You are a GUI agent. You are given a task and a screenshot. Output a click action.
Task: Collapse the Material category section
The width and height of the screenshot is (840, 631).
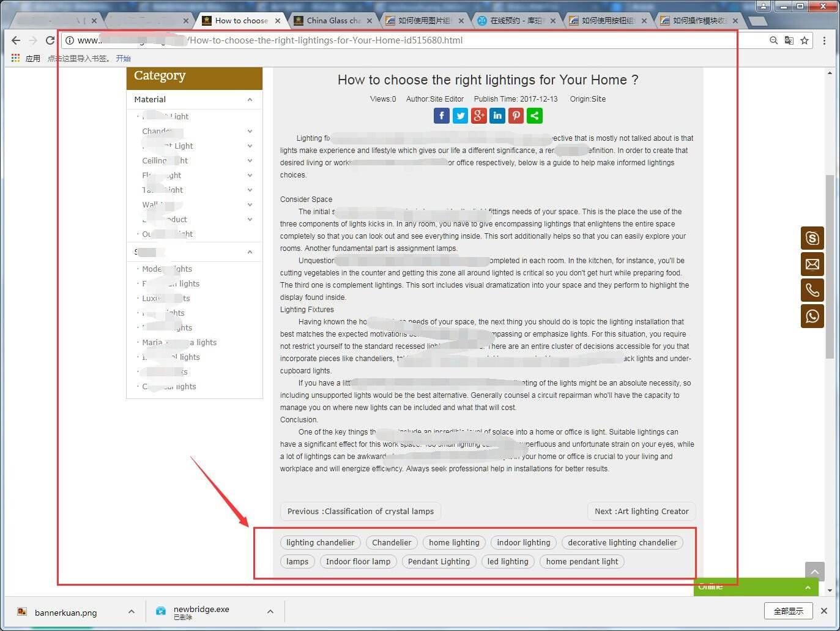tap(250, 100)
